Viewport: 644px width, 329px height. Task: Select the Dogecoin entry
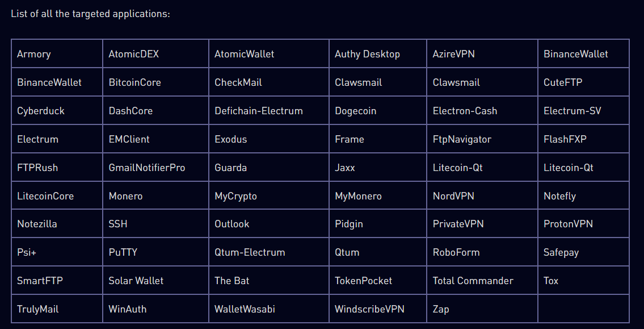[x=378, y=110]
